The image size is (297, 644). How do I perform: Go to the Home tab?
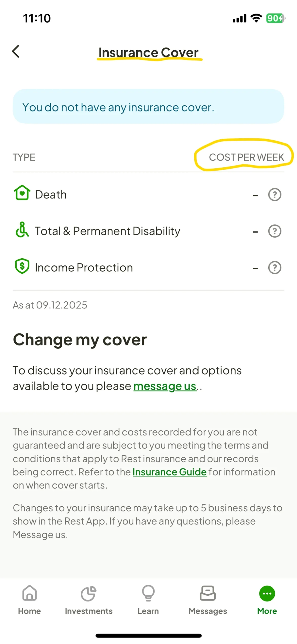[29, 600]
